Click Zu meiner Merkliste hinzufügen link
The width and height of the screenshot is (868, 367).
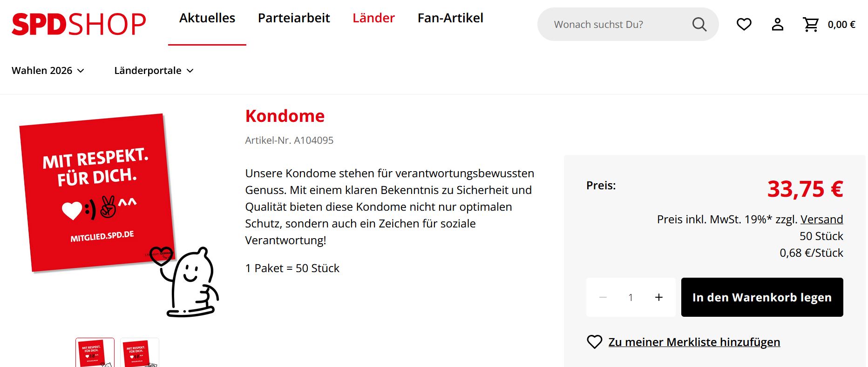(694, 342)
